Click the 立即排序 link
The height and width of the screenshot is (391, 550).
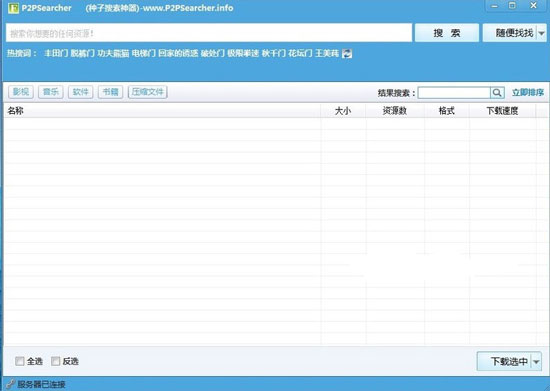pos(528,93)
